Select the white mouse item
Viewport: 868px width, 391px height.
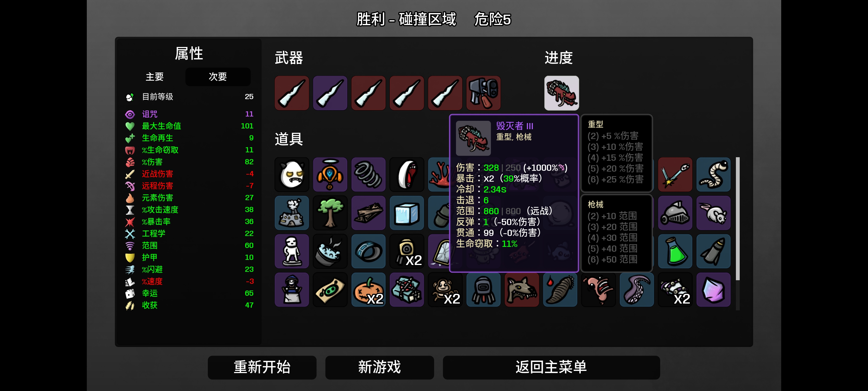click(713, 213)
